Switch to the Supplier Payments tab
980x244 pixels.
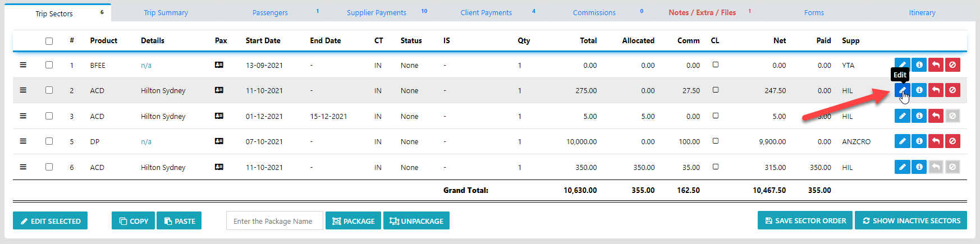[377, 12]
